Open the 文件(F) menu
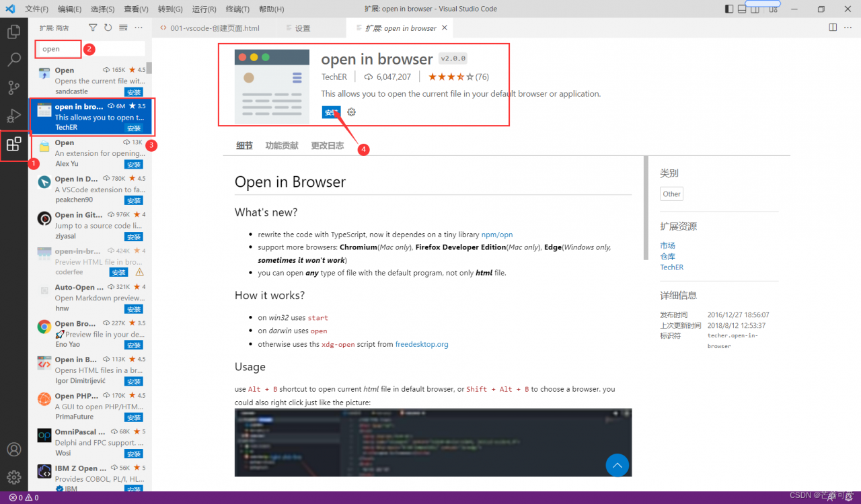 tap(36, 9)
